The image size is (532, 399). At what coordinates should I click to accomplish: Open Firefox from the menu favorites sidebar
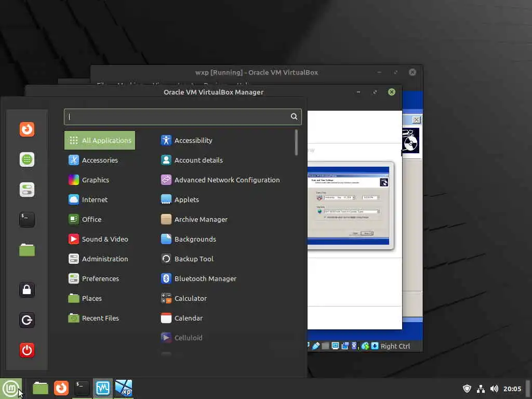(27, 129)
